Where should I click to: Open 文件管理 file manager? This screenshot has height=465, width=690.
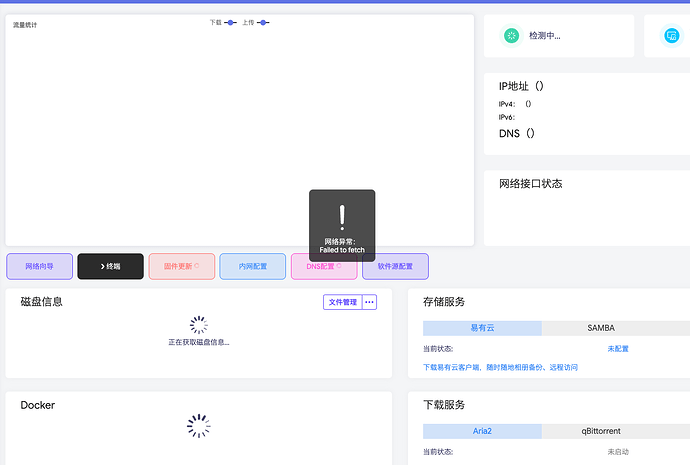(x=342, y=302)
